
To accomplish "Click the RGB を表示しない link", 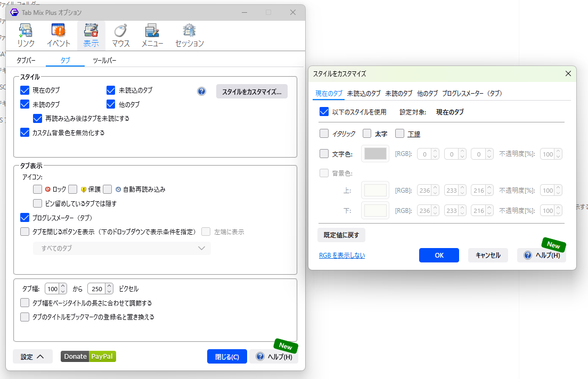I will tap(342, 256).
